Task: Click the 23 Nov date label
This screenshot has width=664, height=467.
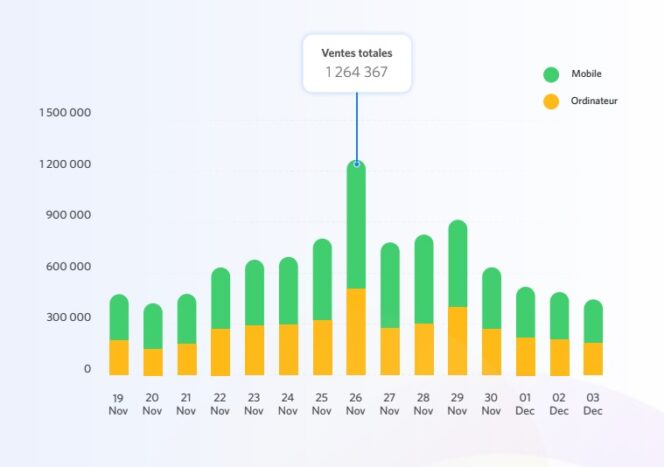Action: coord(254,405)
